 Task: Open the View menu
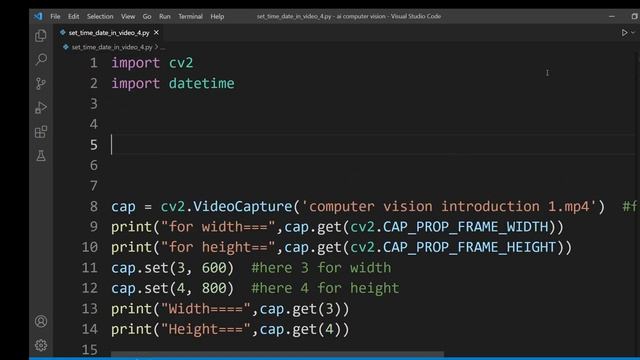[x=128, y=16]
